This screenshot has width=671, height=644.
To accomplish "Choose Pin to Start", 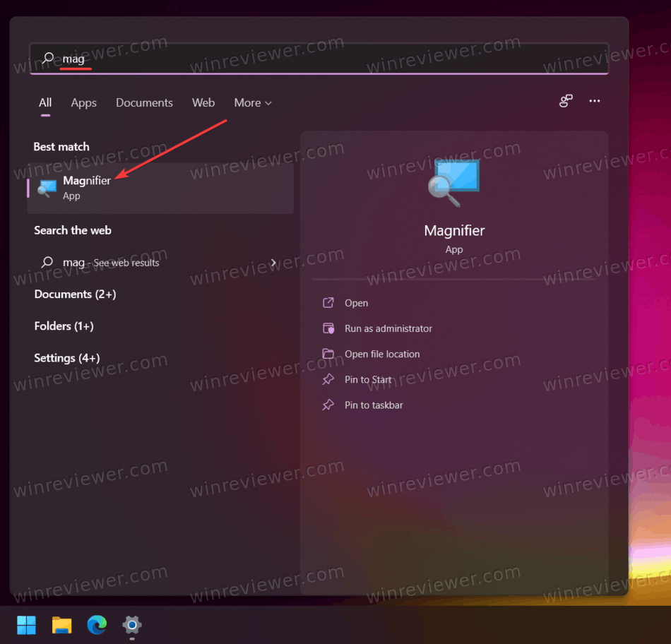I will (368, 380).
